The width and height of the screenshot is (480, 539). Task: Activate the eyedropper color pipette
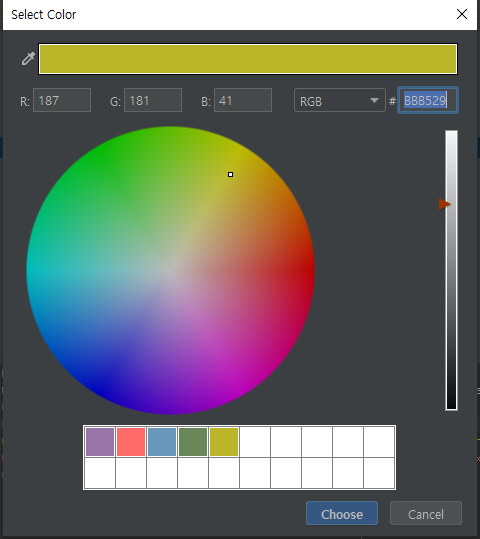pos(28,59)
